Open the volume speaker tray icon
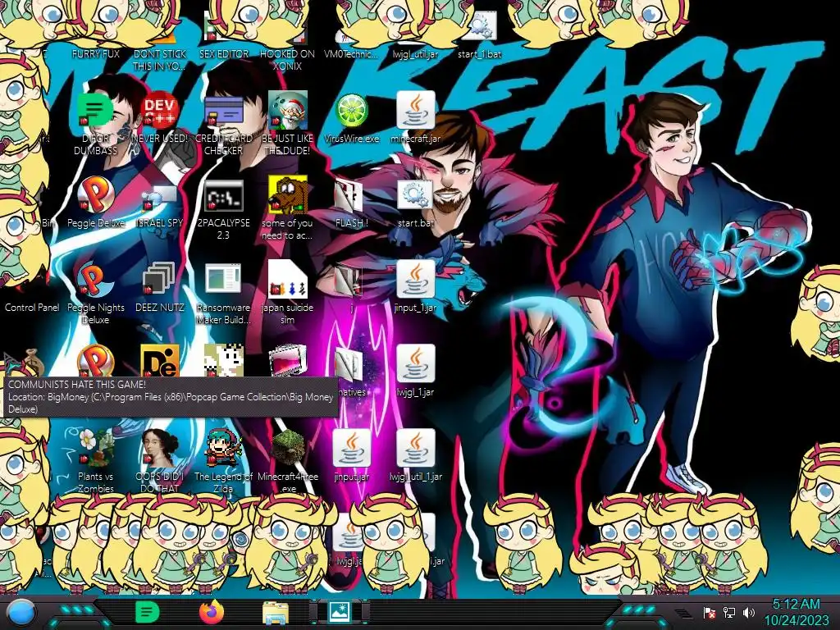 [749, 612]
